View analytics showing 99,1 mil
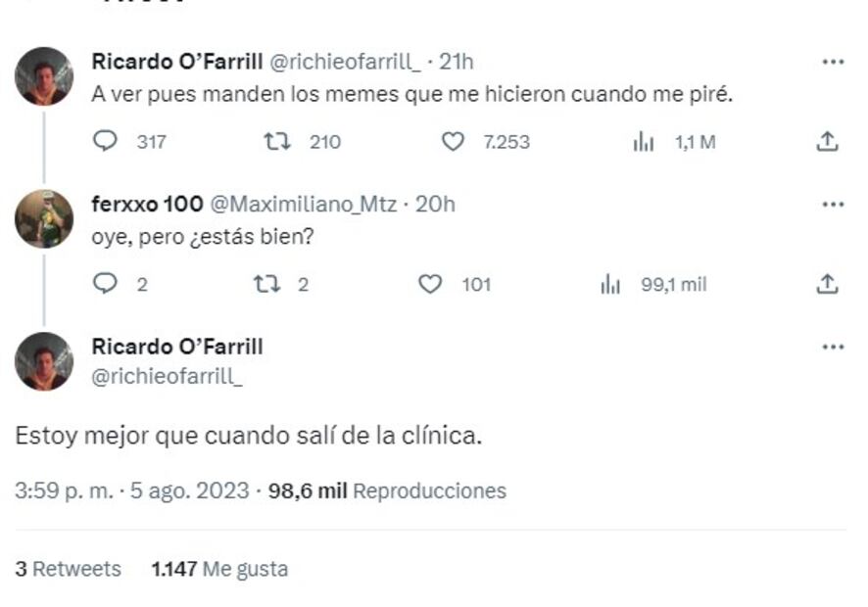Screen dimensions: 868x607 pyautogui.click(x=610, y=285)
